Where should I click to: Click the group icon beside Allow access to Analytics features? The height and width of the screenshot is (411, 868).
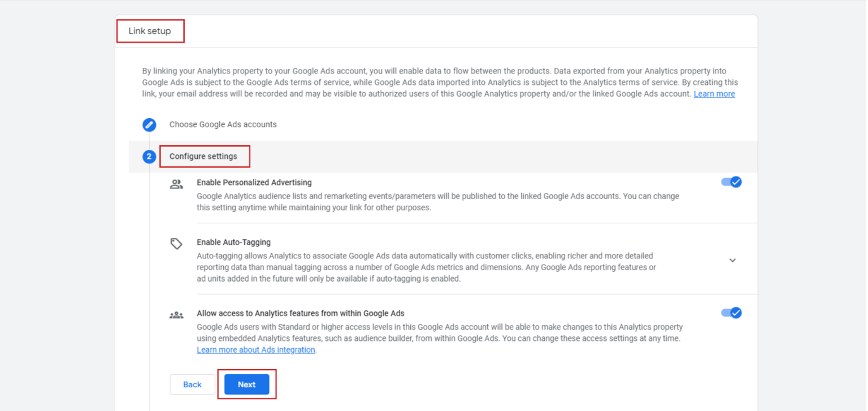[176, 315]
